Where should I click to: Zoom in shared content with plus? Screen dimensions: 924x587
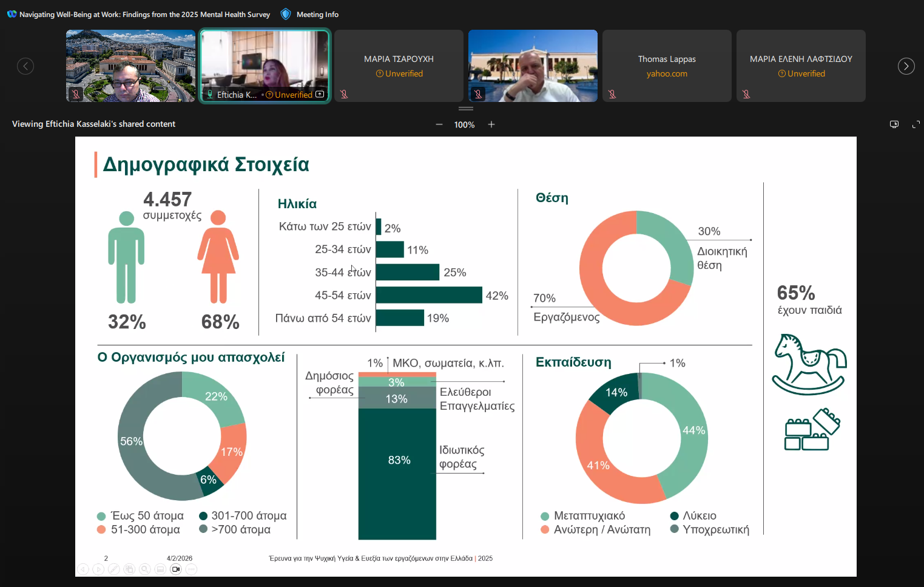491,124
